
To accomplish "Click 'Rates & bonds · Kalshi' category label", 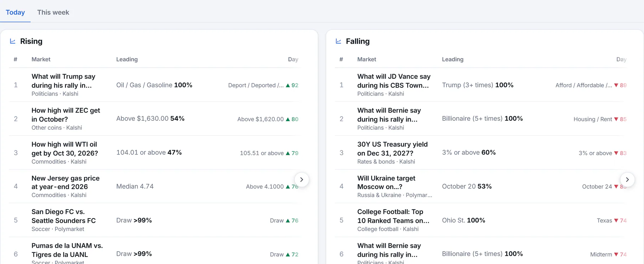I will point(386,162).
